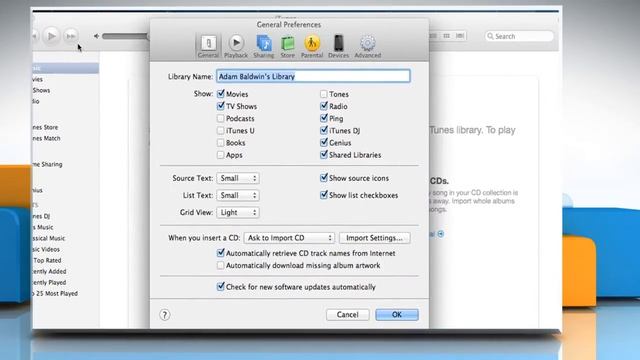Open the Sharing preferences pane
Viewport: 640px width, 360px height.
(264, 46)
